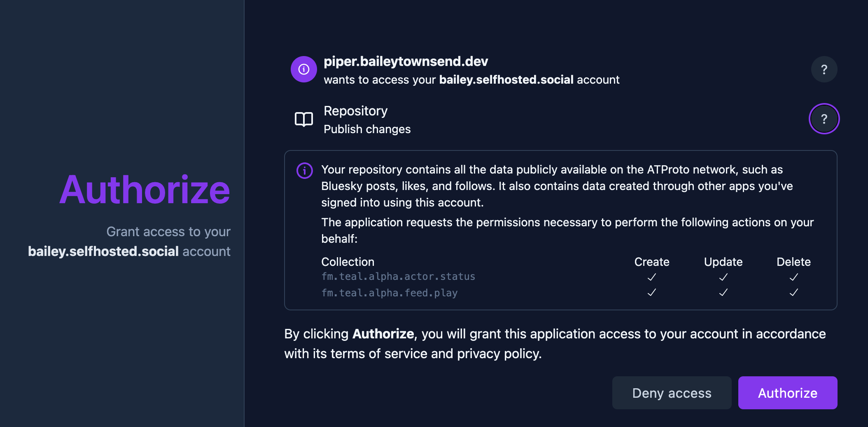
Task: Click the Repository permission heading
Action: (x=355, y=111)
